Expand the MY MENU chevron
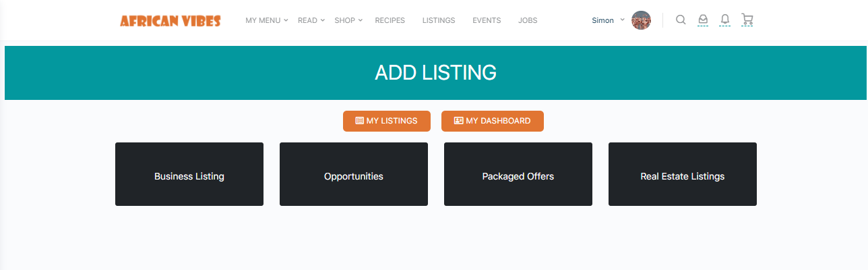Viewport: 868px width, 270px height. (286, 20)
